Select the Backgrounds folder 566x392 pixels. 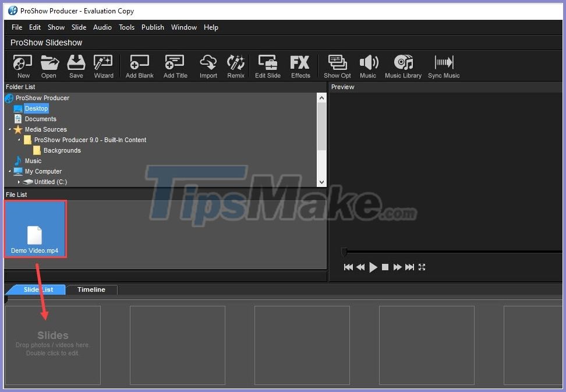62,150
